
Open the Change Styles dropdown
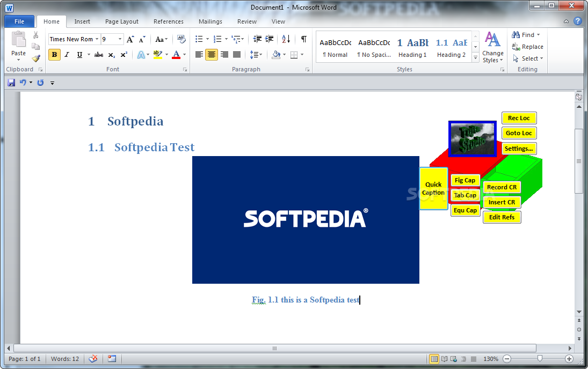[x=493, y=48]
